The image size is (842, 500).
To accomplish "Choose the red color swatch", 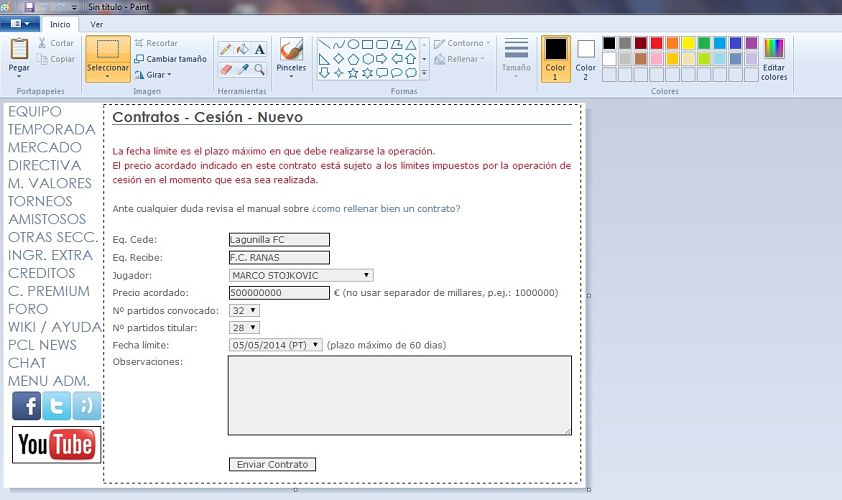I will pos(656,43).
